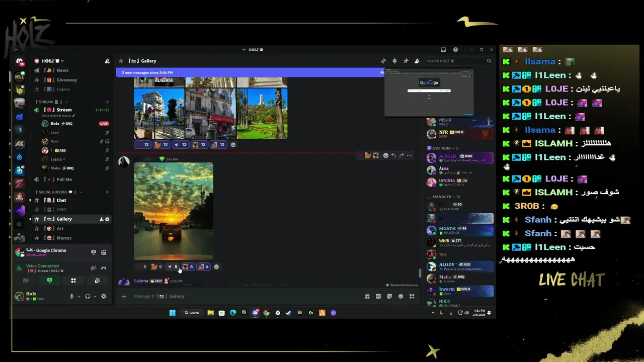Show pinned messages in Gallery channel

406,61
